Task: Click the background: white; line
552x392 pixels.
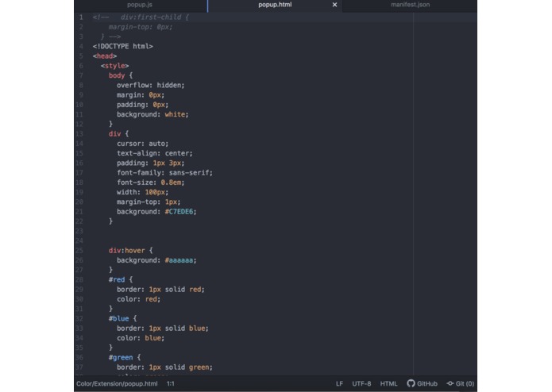Action: tap(152, 114)
